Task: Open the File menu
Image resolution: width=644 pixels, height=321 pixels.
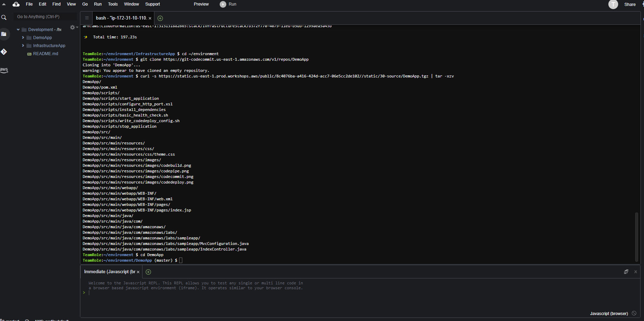Action: point(29,4)
